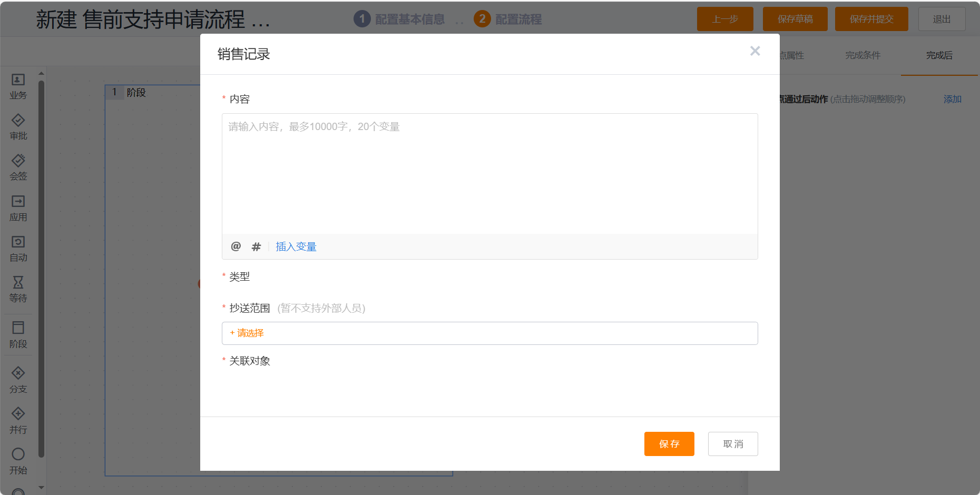Click the 关联对象 field label
Image resolution: width=980 pixels, height=495 pixels.
pyautogui.click(x=249, y=361)
